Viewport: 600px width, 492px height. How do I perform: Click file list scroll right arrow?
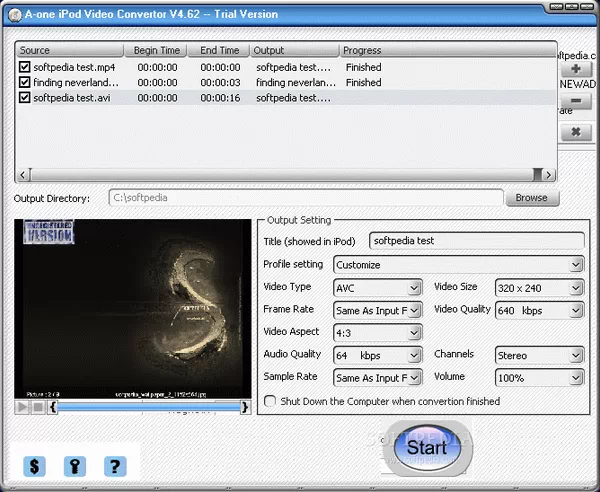click(549, 175)
